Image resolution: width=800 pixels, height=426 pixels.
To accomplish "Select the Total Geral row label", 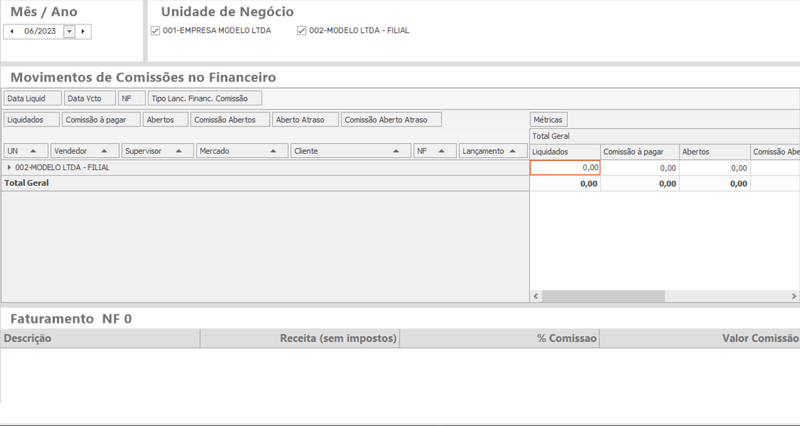I will coord(27,183).
